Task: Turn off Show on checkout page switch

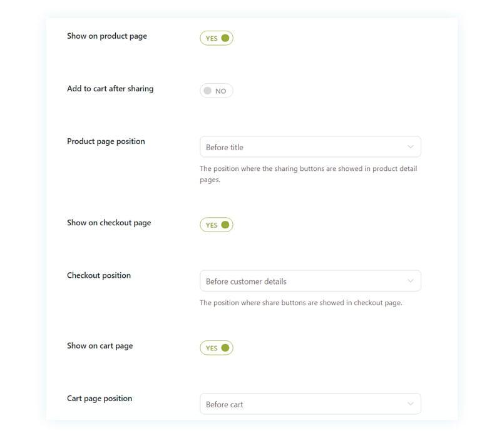Action: click(217, 225)
